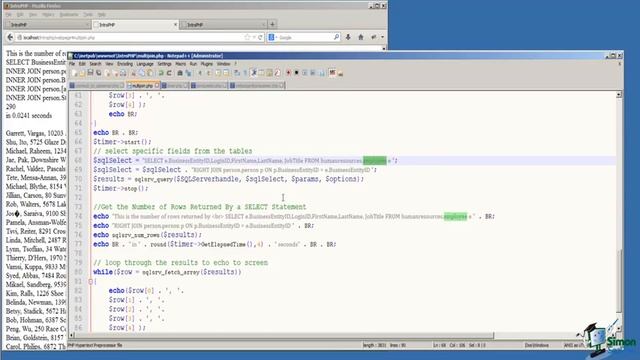
Task: Click the scroll-up arrow of Notepad++ editor
Action: click(x=619, y=94)
